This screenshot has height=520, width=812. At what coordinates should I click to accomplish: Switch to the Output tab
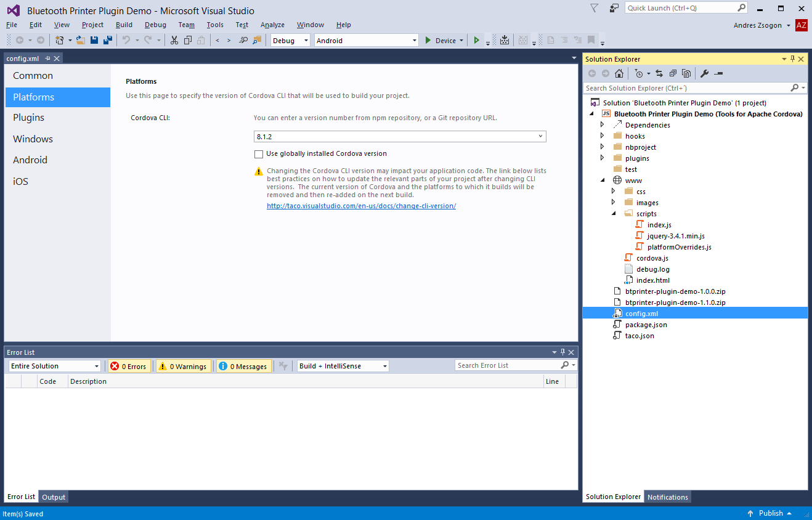(54, 497)
